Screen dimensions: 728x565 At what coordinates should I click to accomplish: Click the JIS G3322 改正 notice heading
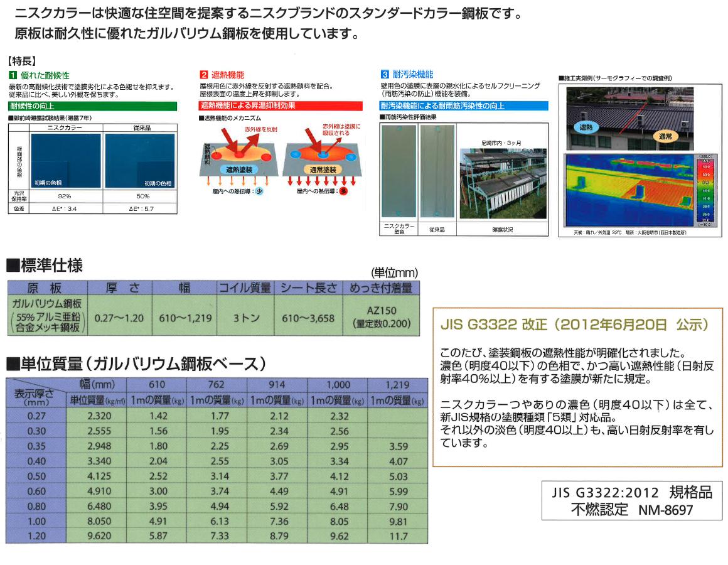574,325
